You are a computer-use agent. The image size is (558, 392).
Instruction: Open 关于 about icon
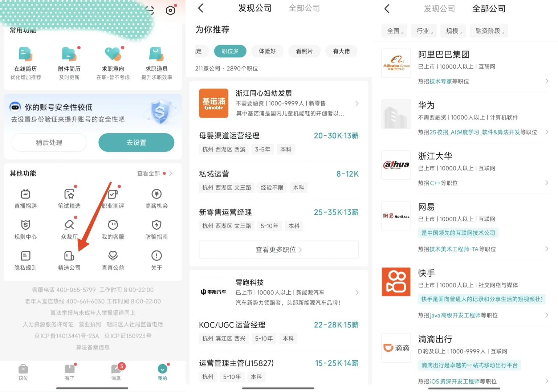[156, 256]
